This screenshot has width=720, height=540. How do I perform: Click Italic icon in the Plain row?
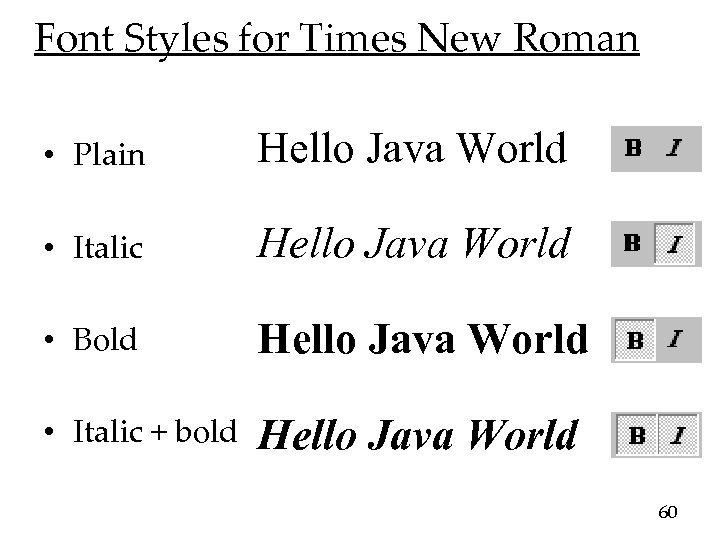tap(675, 148)
